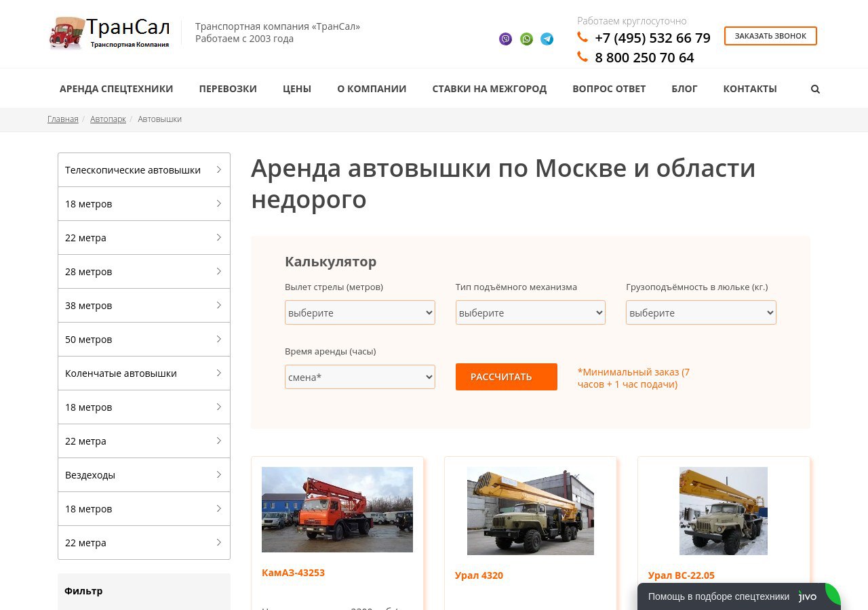Click the Автопарк breadcrumb link
Screen dimensions: 868x610
[x=108, y=119]
